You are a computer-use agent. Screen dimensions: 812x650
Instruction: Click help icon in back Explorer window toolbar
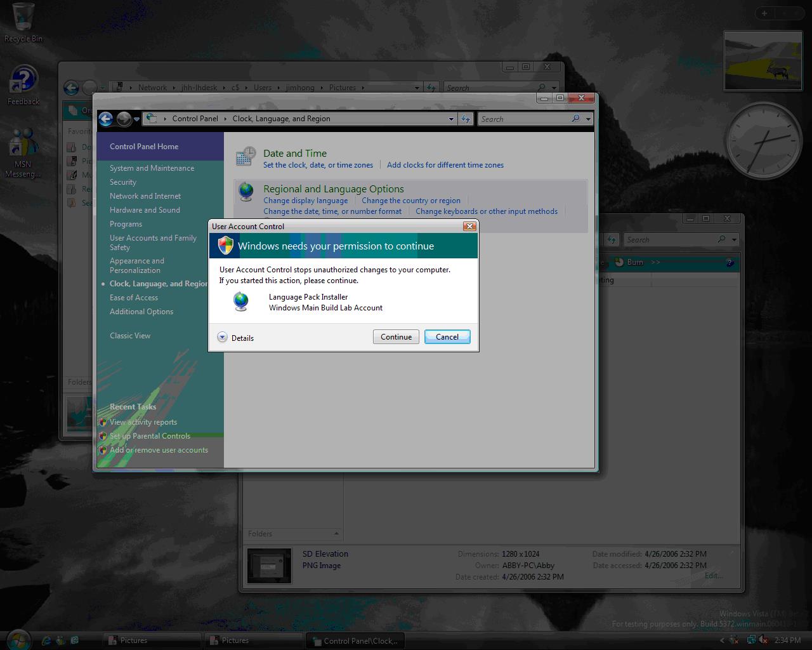point(730,262)
